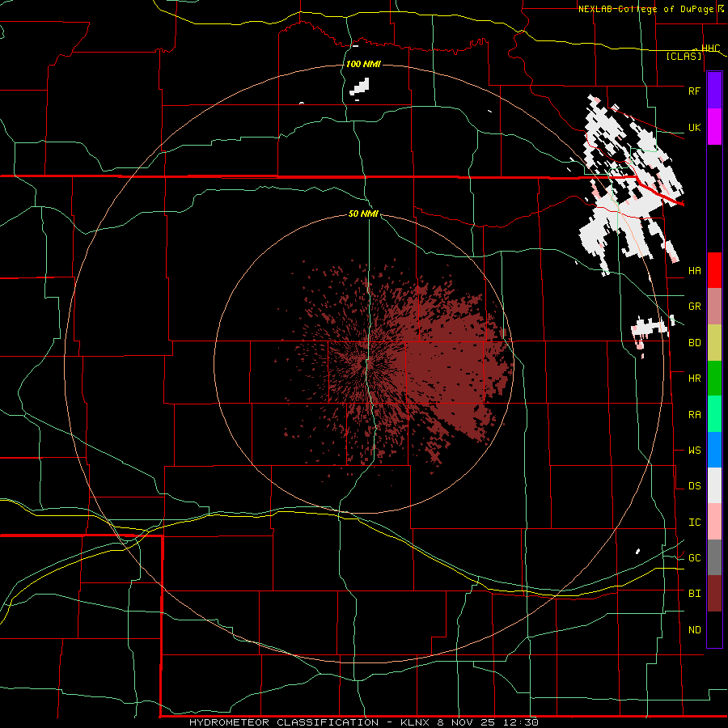Click the magenta UK color swatch
The image size is (728, 728).
[714, 127]
